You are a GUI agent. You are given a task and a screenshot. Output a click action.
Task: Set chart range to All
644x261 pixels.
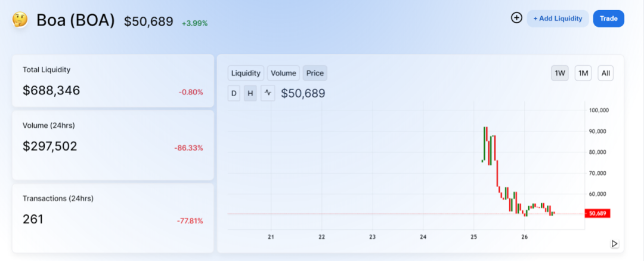[605, 73]
